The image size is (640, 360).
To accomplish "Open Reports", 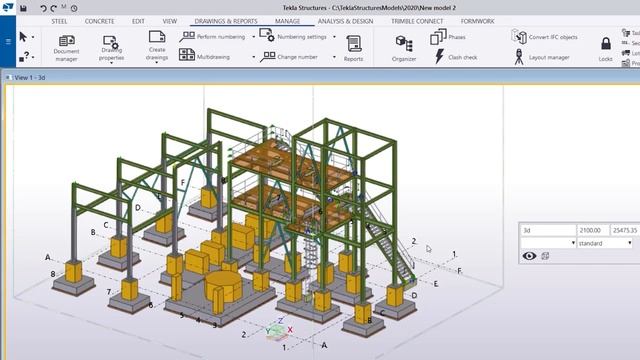I will point(353,48).
